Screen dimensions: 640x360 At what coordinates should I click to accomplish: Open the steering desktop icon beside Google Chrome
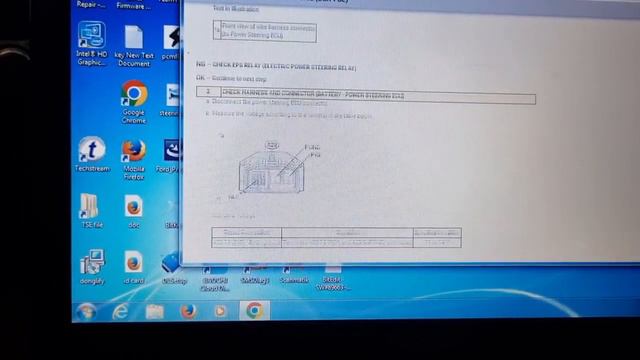point(171,100)
